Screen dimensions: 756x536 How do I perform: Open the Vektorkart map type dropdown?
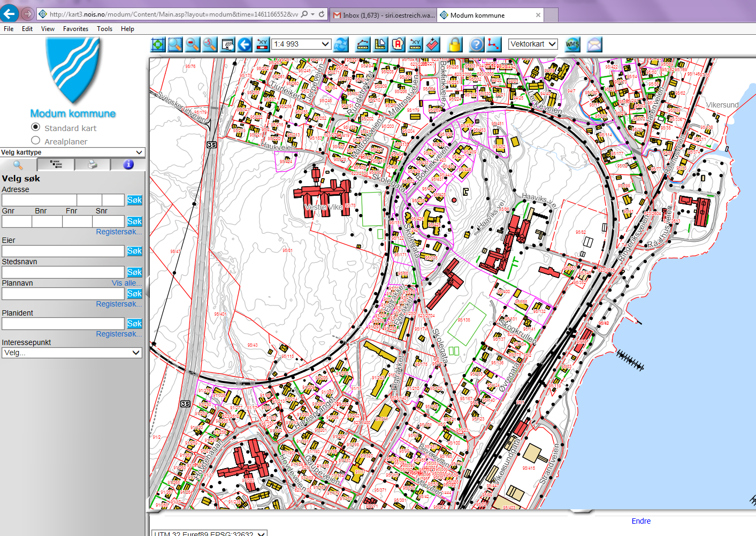[533, 44]
